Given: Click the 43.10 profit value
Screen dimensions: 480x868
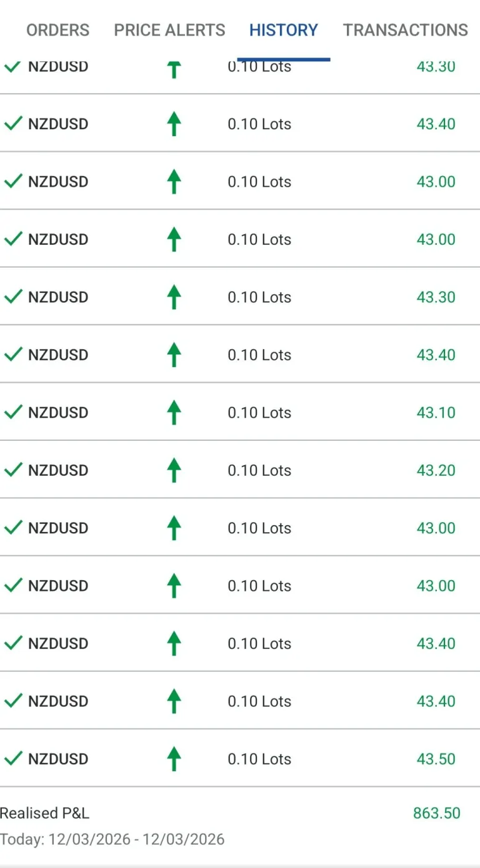Looking at the screenshot, I should pyautogui.click(x=436, y=413).
